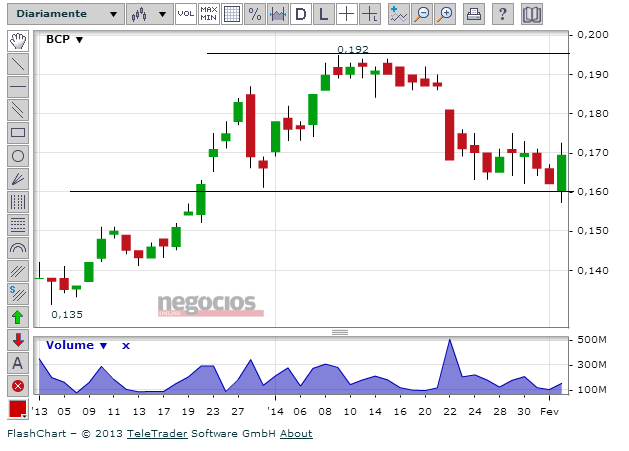
Task: Open the TeleTrader link
Action: pyautogui.click(x=157, y=434)
